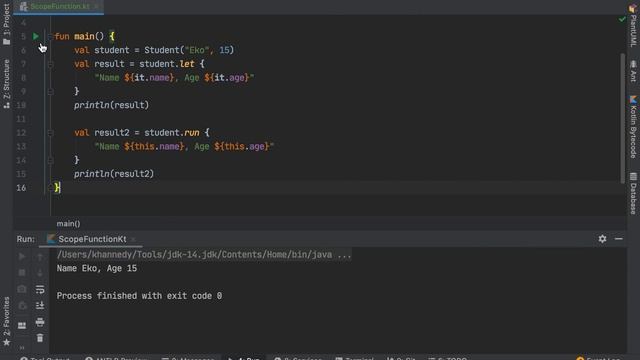Click the fold end marker on line 14
Screen dimensions: 640x360
50,160
